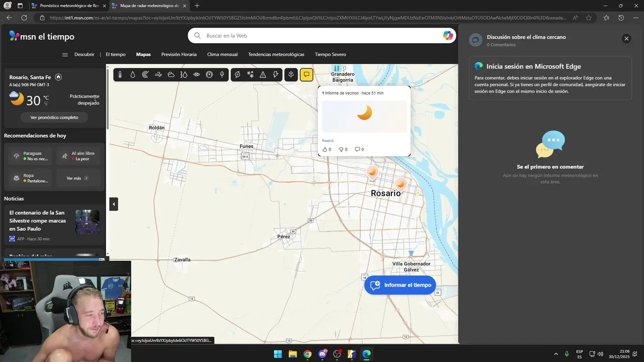
Task: Select the cloud cover map layer
Action: pos(171,74)
